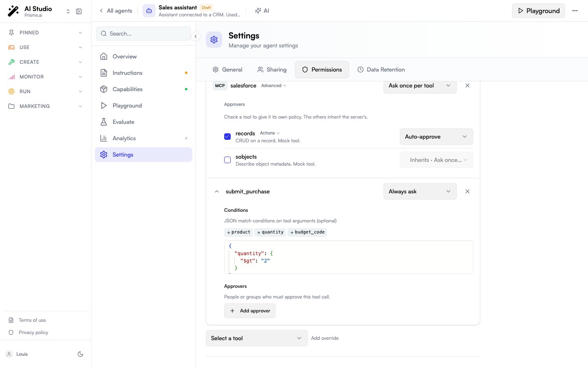
Task: Switch to the General tab
Action: [227, 70]
